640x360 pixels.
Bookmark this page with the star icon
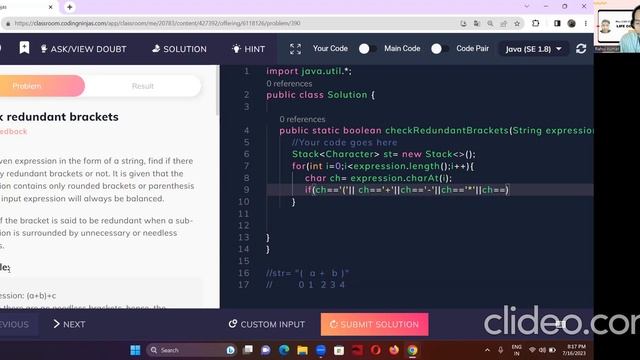(x=517, y=24)
